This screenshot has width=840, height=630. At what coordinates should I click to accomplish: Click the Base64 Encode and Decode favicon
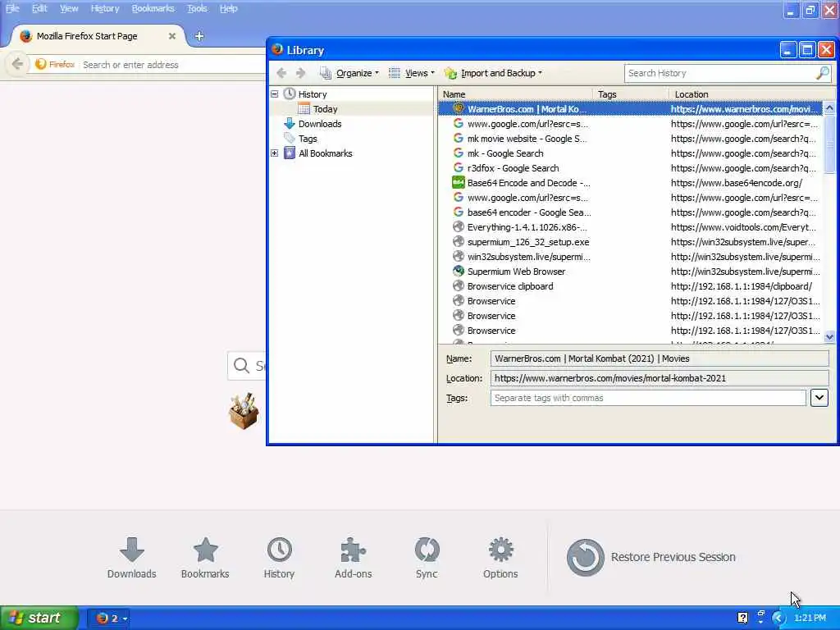pyautogui.click(x=458, y=183)
